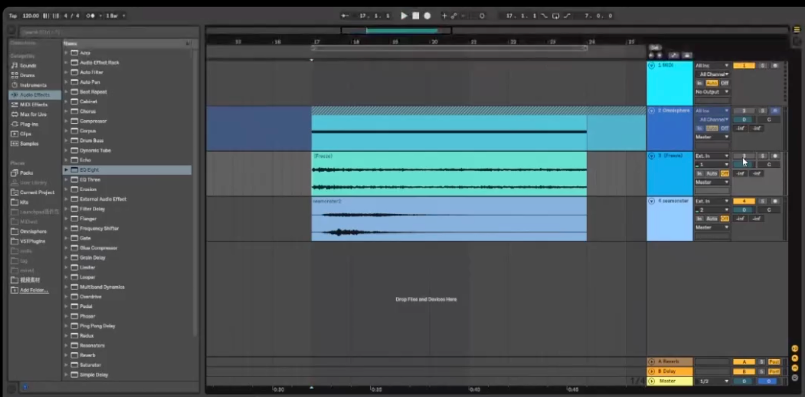Viewport: 806px width, 398px height.
Task: Select the Max for Live category
Action: click(29, 114)
